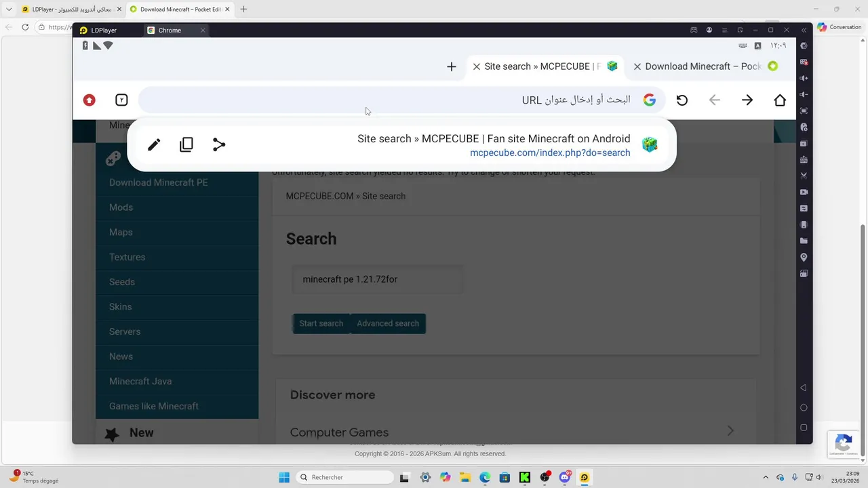The width and height of the screenshot is (868, 488).
Task: Click LDPlayer volume up icon
Action: 804,79
